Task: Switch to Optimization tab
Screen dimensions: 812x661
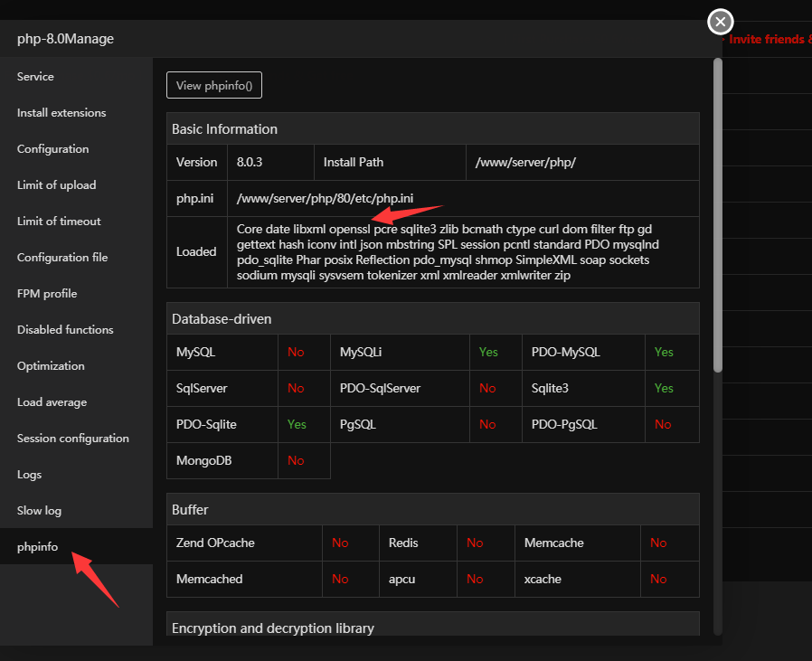Action: click(51, 366)
